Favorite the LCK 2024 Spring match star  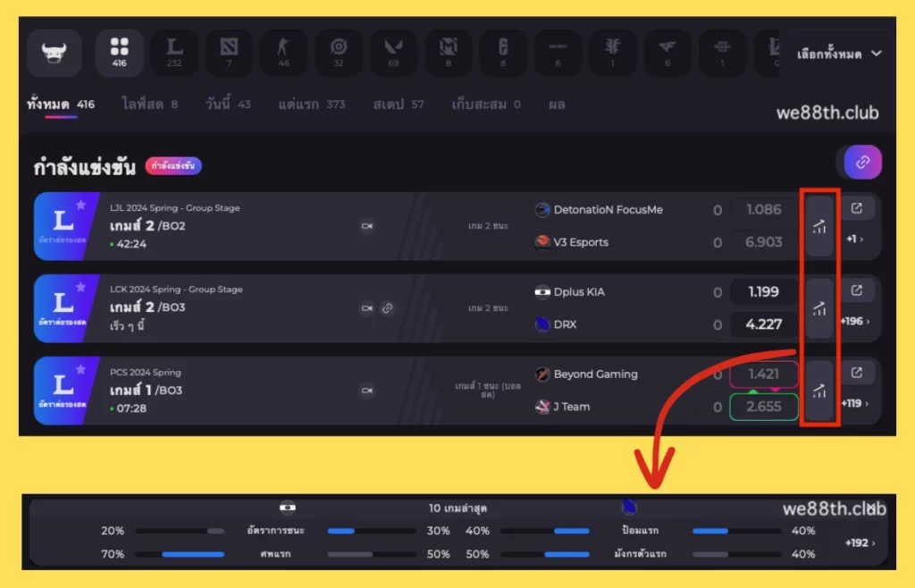pos(80,287)
